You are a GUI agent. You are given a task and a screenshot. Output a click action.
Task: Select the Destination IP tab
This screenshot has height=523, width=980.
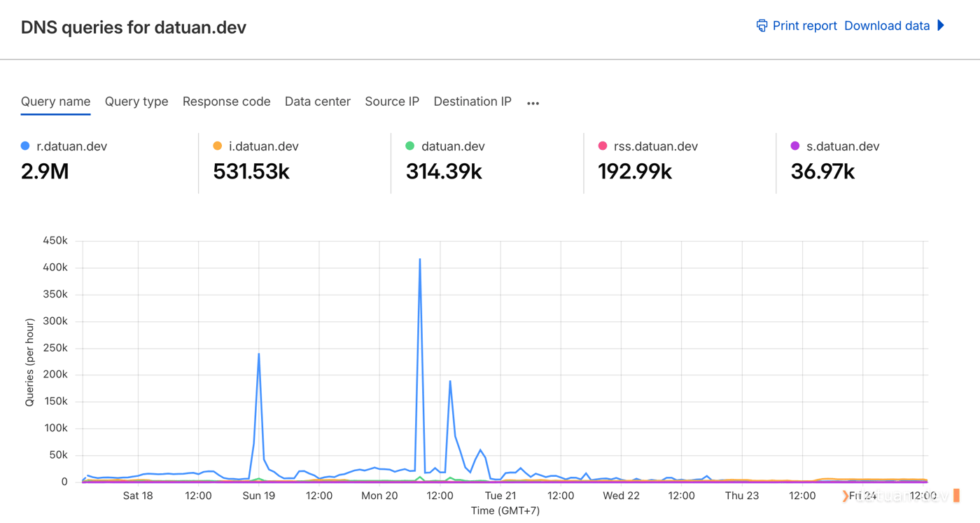coord(472,102)
